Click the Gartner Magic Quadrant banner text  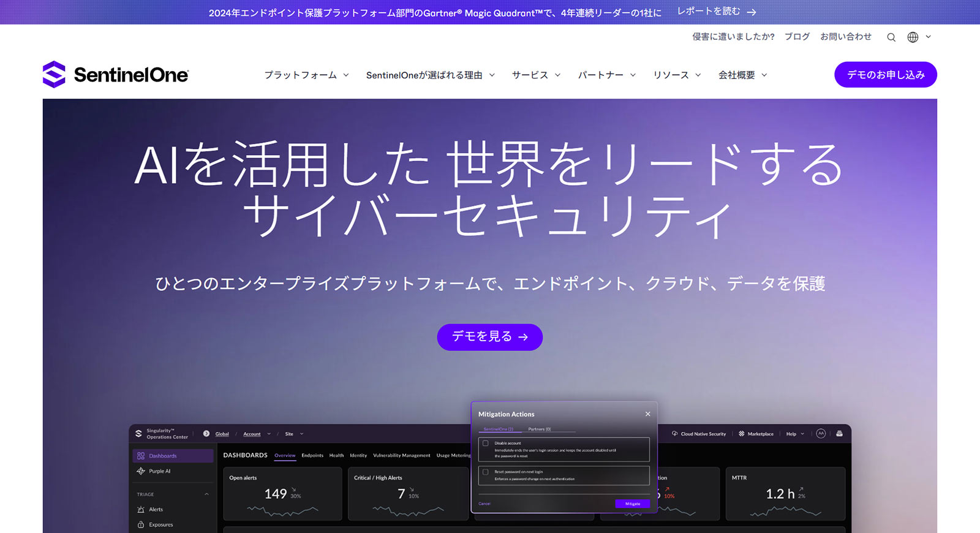tap(435, 12)
